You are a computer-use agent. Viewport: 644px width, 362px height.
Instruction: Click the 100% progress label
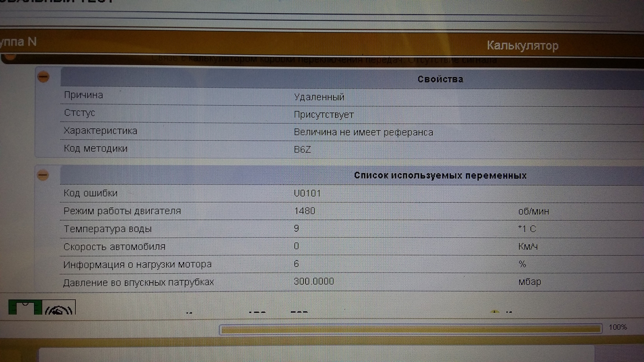coord(618,327)
